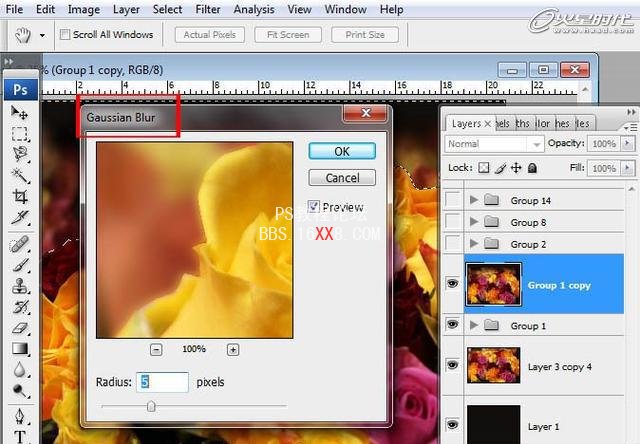Select the Slice tool

click(19, 218)
